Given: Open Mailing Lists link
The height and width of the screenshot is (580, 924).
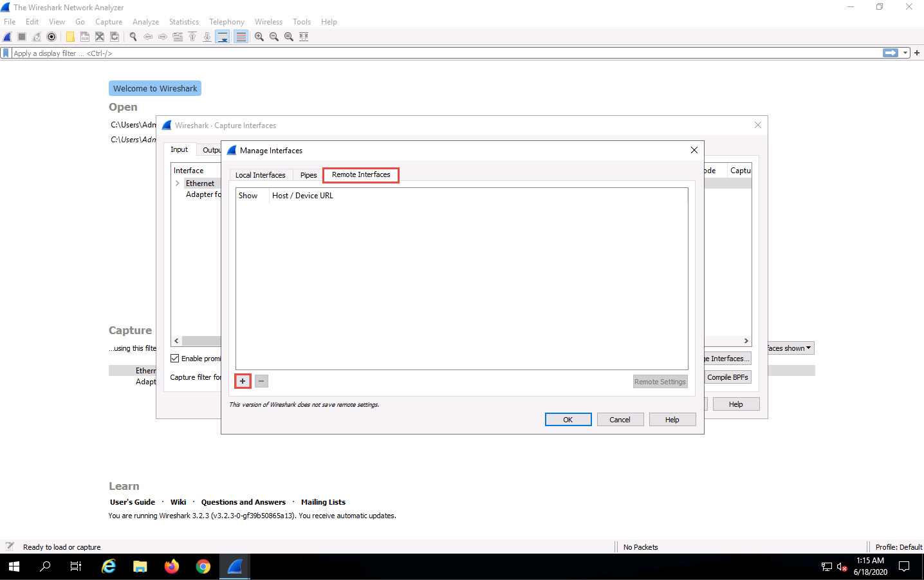Looking at the screenshot, I should tap(323, 502).
